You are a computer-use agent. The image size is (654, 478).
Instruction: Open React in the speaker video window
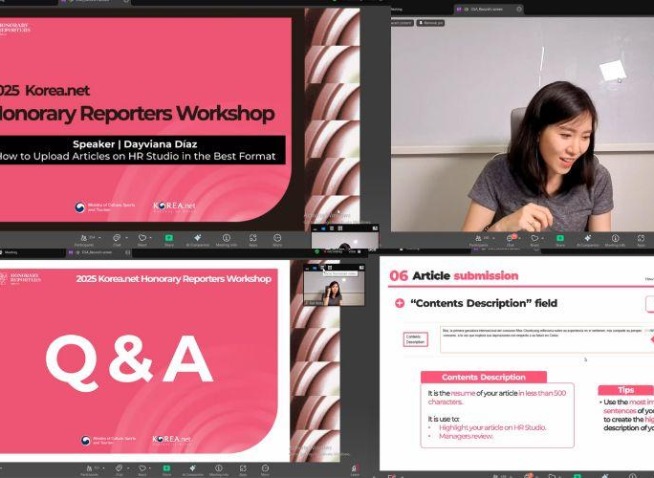coord(534,240)
